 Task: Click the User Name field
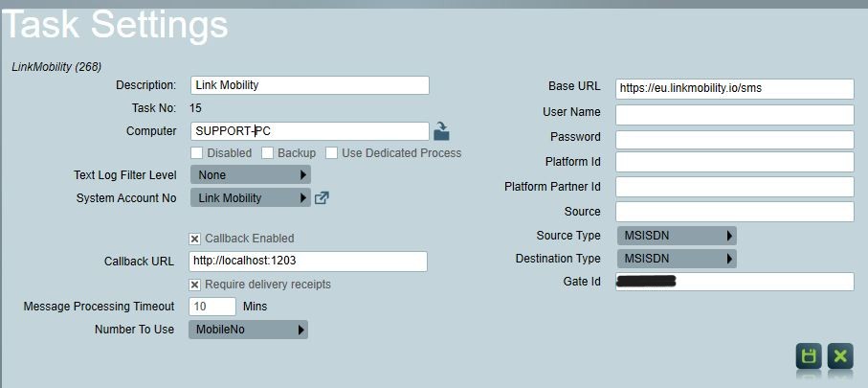point(735,115)
